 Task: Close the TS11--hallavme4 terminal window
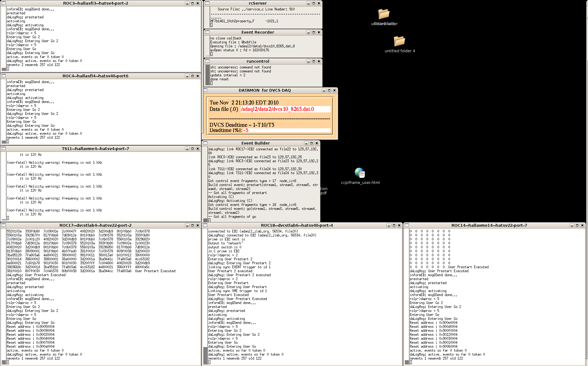(198, 148)
